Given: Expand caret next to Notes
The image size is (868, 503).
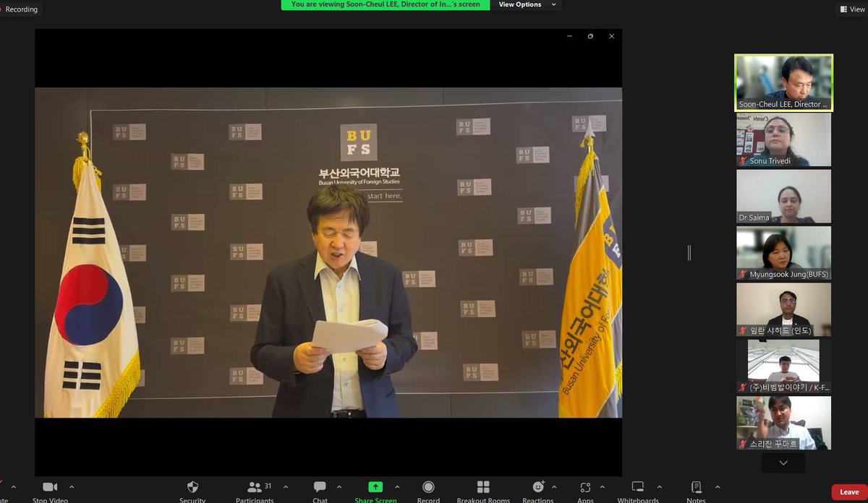Looking at the screenshot, I should pos(717,486).
